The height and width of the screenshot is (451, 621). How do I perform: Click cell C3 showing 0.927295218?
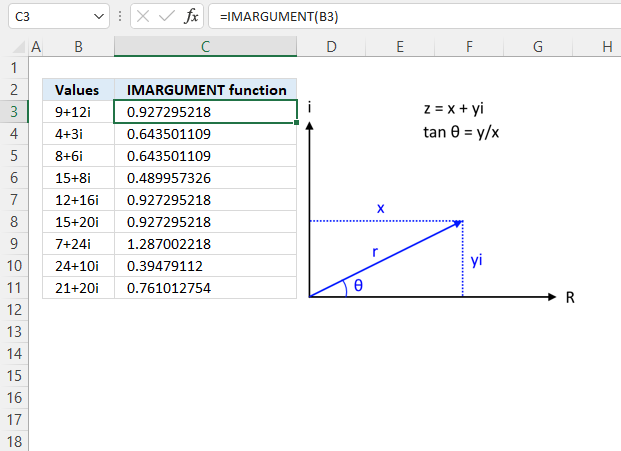tap(206, 112)
